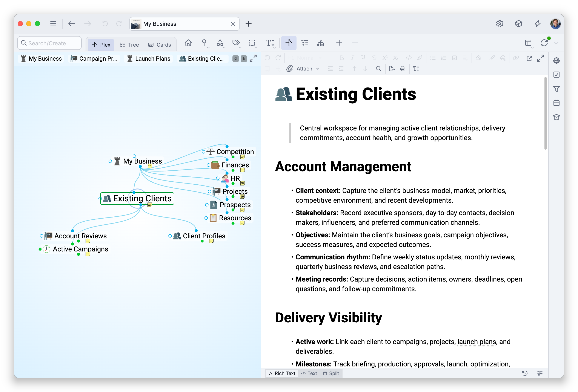Open the user profile avatar
The height and width of the screenshot is (392, 578).
[x=555, y=24]
